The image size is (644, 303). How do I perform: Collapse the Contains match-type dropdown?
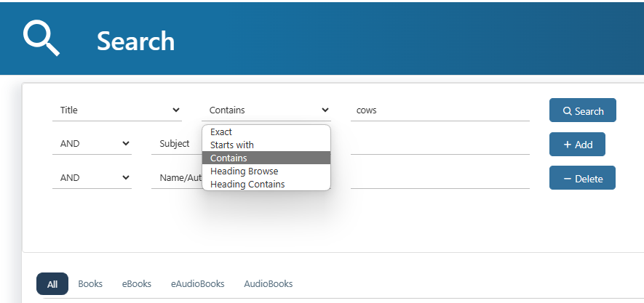click(266, 110)
